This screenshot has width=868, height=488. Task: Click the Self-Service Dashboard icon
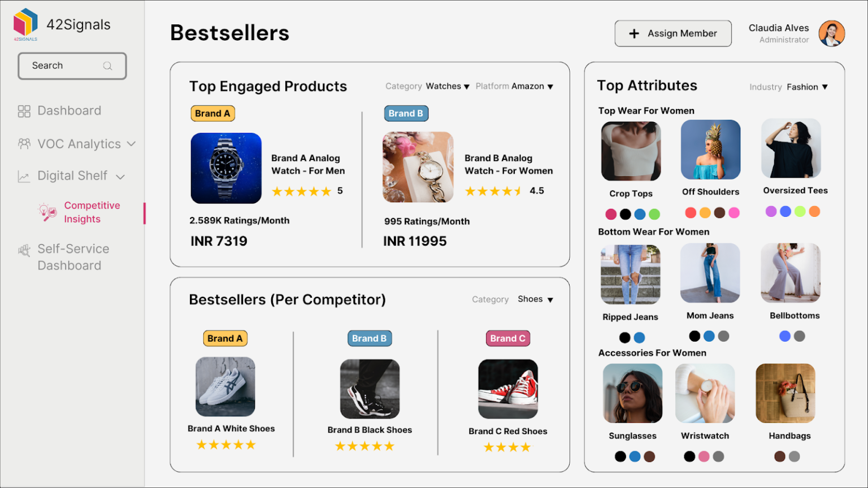point(24,250)
